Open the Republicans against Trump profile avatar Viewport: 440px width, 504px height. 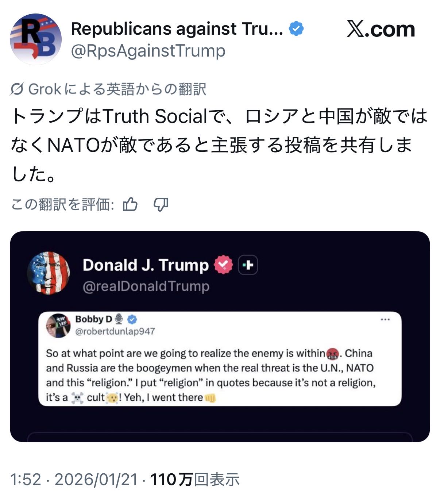click(x=35, y=39)
